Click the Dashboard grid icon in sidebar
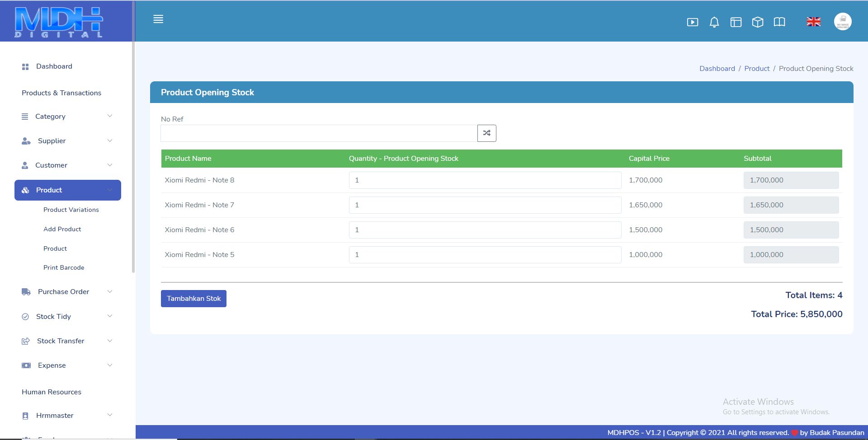 click(x=25, y=67)
